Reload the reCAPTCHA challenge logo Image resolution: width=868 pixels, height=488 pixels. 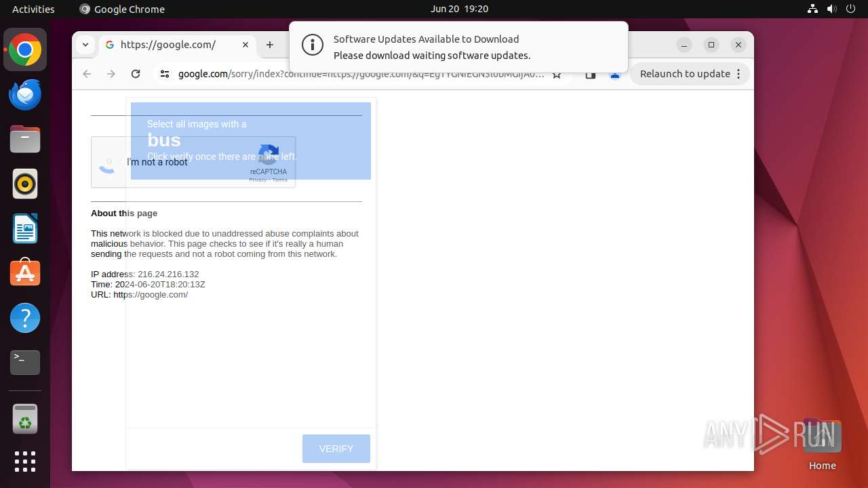point(269,155)
